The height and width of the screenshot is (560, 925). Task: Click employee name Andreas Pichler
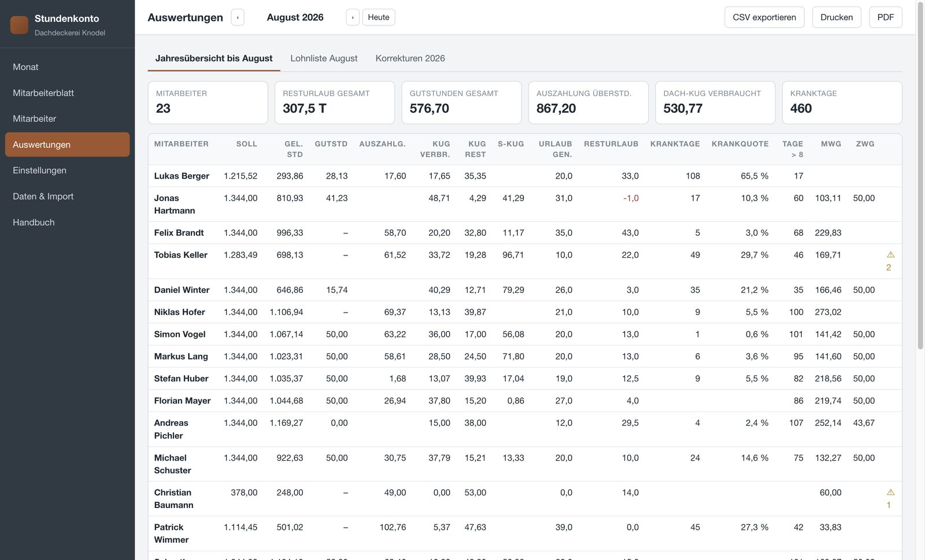171,429
